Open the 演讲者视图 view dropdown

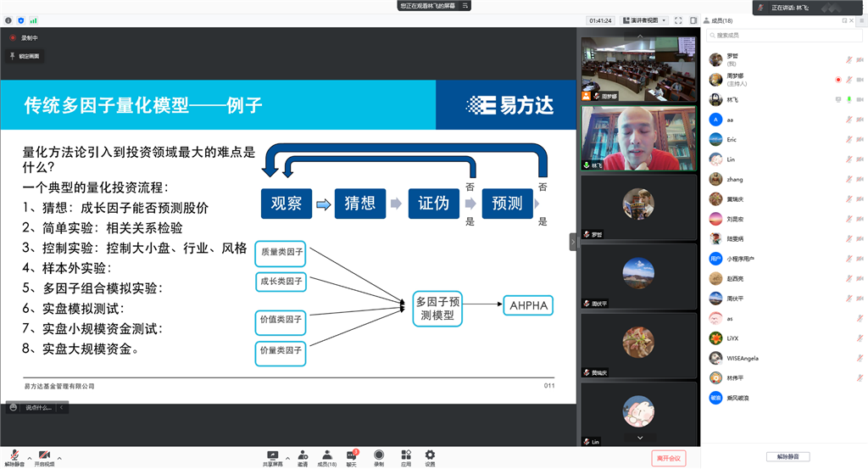tap(646, 20)
